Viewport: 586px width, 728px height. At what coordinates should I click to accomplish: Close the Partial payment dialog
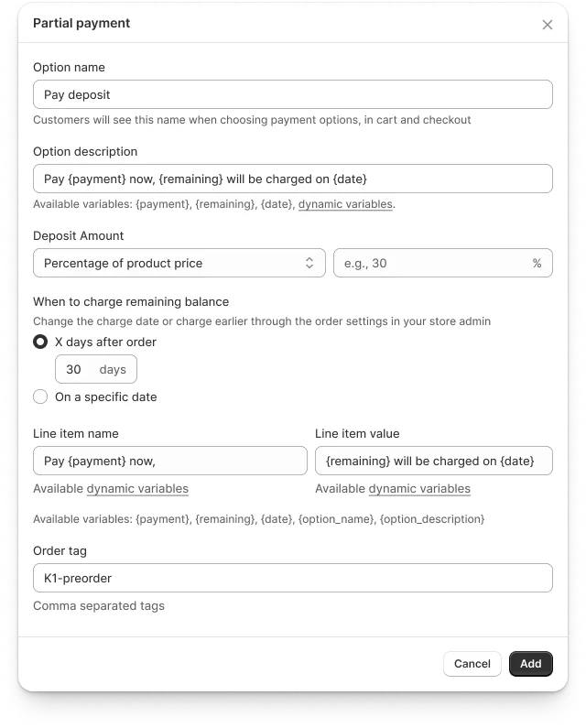point(548,25)
